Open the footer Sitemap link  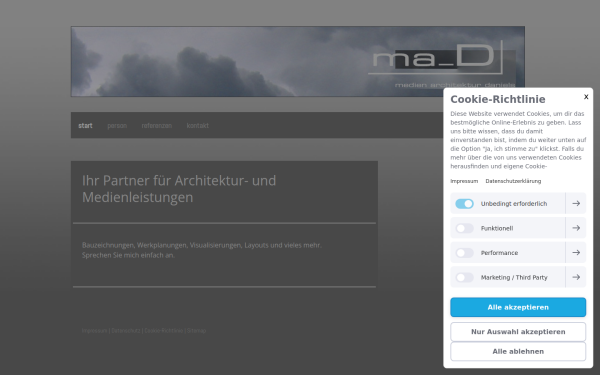[197, 331]
